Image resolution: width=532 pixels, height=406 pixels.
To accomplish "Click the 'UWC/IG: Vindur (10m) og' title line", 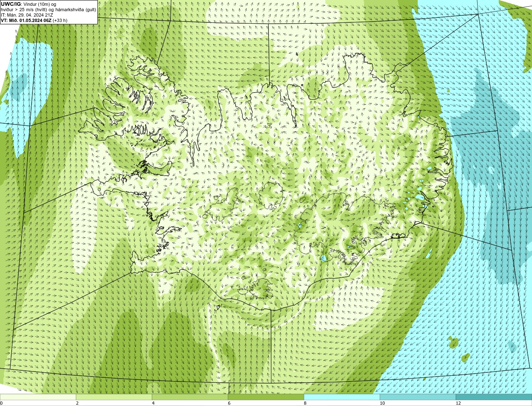I will coord(28,4).
